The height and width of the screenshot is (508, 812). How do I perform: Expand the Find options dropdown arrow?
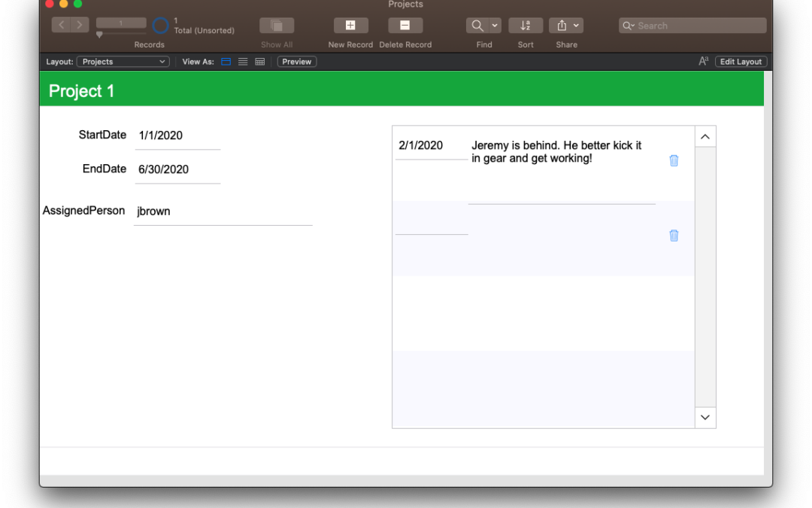(x=495, y=26)
